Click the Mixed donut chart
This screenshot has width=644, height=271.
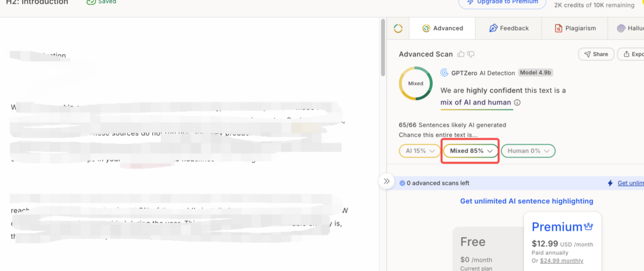click(x=415, y=83)
